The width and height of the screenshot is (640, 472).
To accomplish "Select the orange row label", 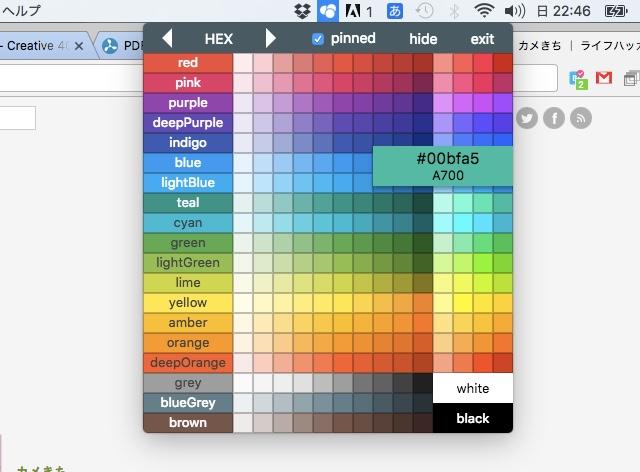I will click(x=188, y=343).
